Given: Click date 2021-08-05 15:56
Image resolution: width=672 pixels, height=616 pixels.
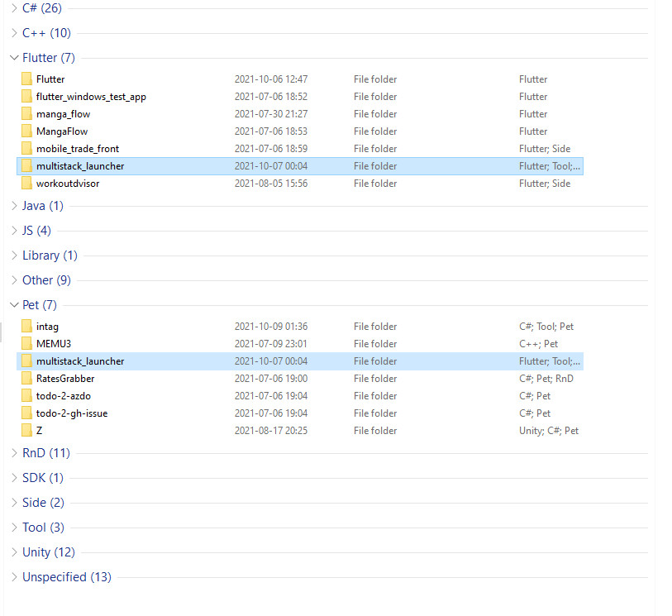Looking at the screenshot, I should pyautogui.click(x=271, y=184).
